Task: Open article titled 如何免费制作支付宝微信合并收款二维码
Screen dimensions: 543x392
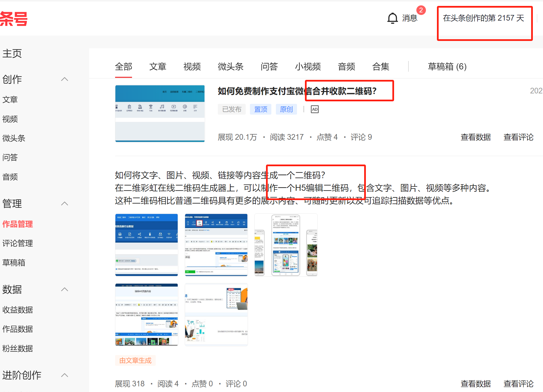Action: click(297, 91)
